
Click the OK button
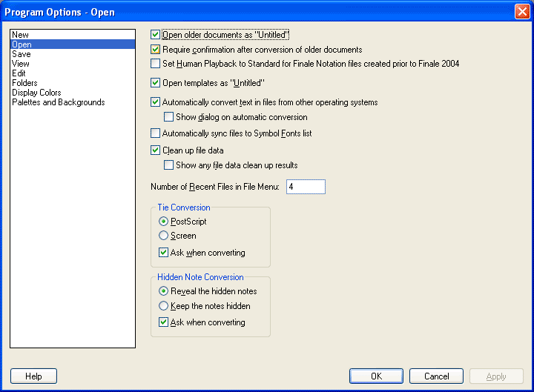pyautogui.click(x=376, y=376)
